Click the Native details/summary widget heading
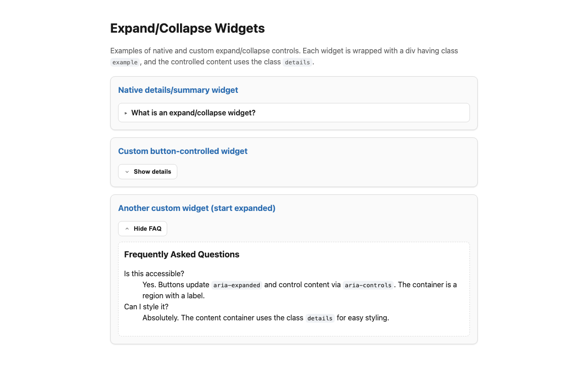Viewport: 588px width, 381px height. click(178, 90)
